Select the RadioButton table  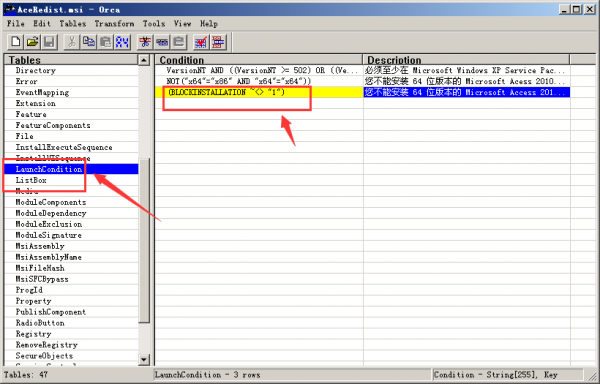40,323
